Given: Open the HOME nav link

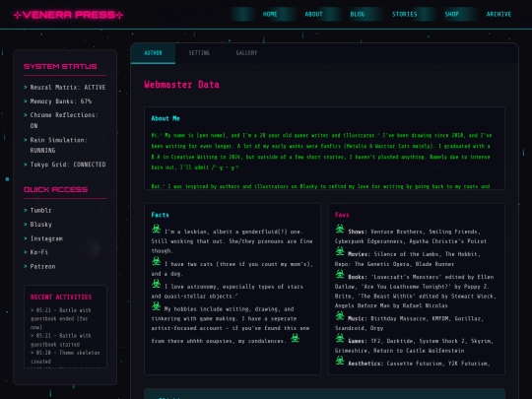Looking at the screenshot, I should [270, 14].
